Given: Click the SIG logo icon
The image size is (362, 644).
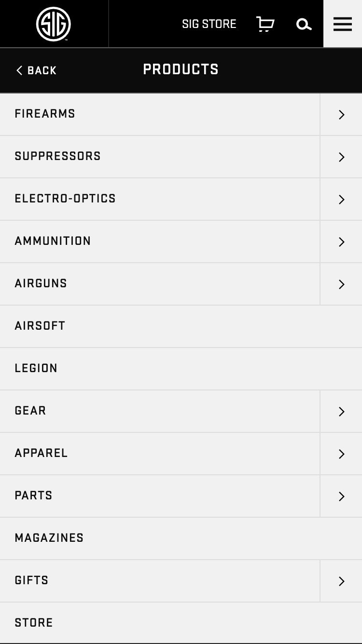Looking at the screenshot, I should click(x=54, y=24).
